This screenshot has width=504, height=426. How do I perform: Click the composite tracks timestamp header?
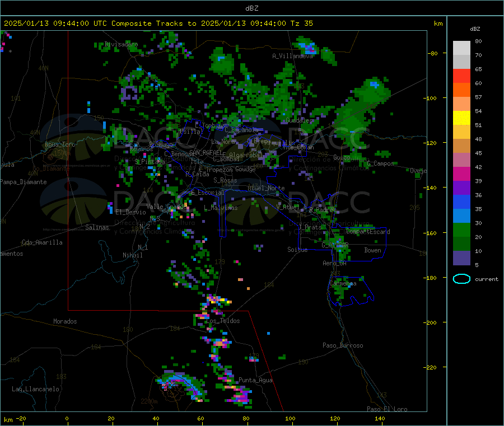click(158, 23)
